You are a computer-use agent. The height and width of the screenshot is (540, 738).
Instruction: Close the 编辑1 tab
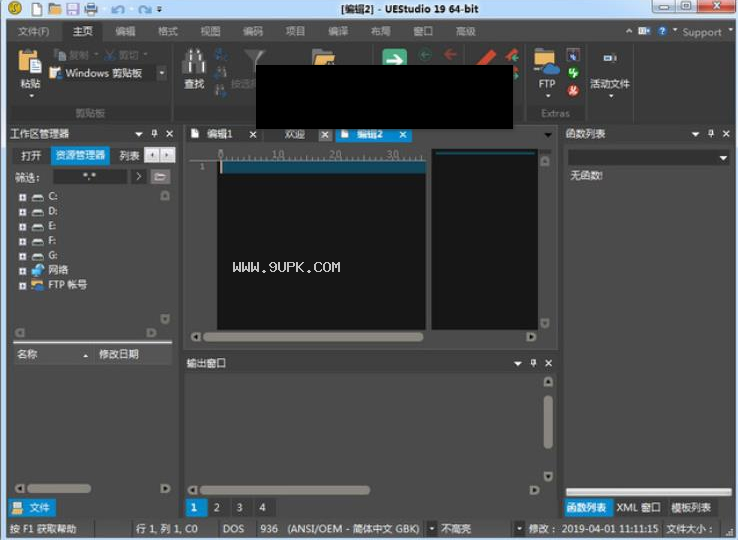pyautogui.click(x=253, y=135)
